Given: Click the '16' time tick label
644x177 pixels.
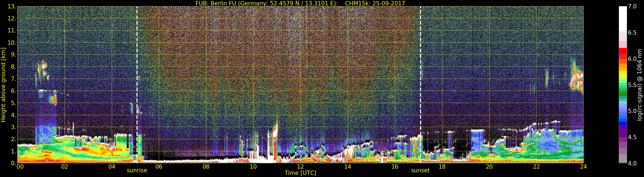Looking at the screenshot, I should coord(395,167).
